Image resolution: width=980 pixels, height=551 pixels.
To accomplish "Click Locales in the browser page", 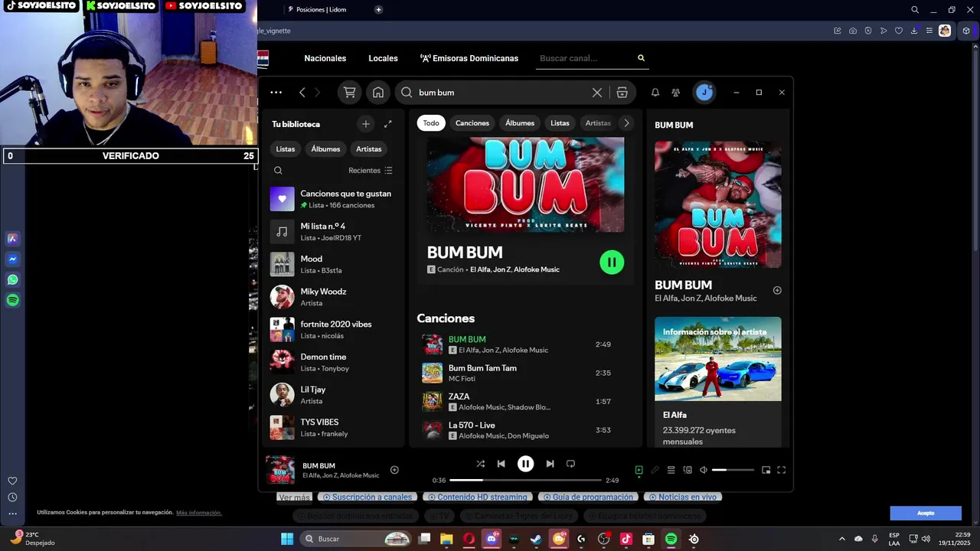I will click(383, 58).
